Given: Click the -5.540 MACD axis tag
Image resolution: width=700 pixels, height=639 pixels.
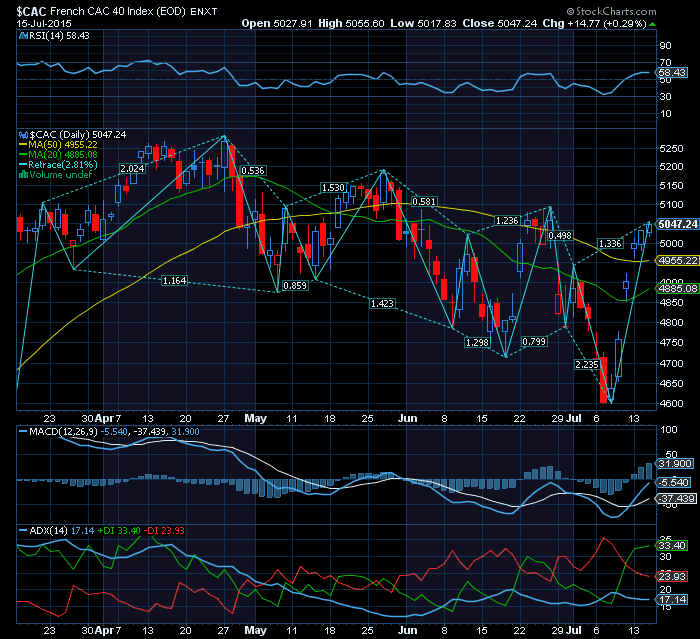Looking at the screenshot, I should click(673, 482).
